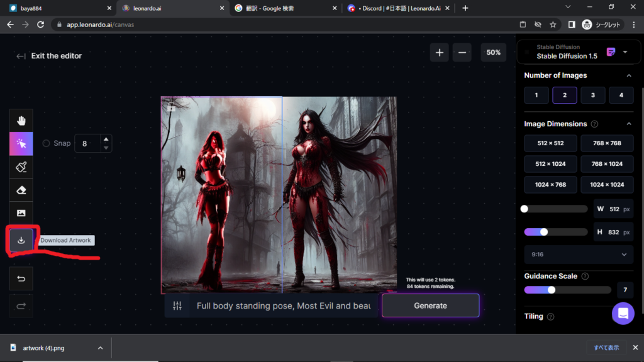Open the 9:16 aspect ratio dropdown

click(578, 255)
